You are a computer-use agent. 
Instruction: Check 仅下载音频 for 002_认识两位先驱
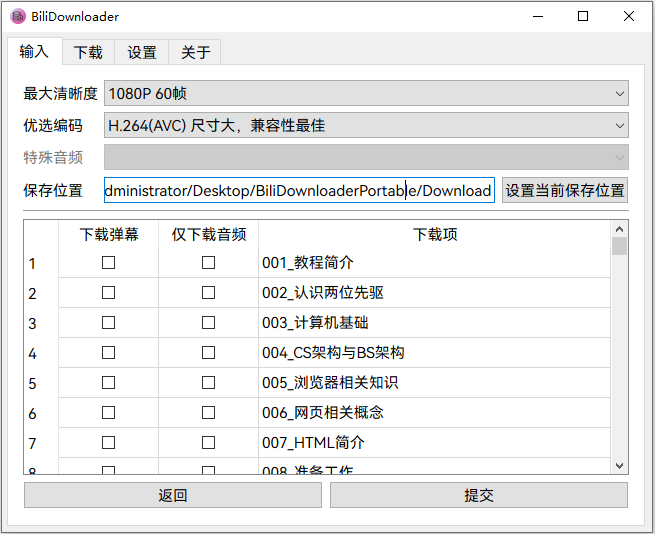coord(208,292)
